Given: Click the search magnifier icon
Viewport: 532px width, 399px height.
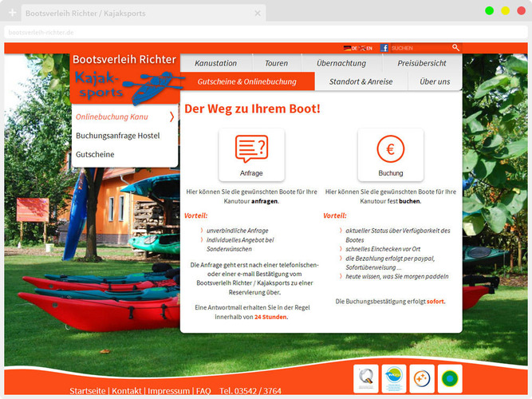Looking at the screenshot, I should 455,48.
